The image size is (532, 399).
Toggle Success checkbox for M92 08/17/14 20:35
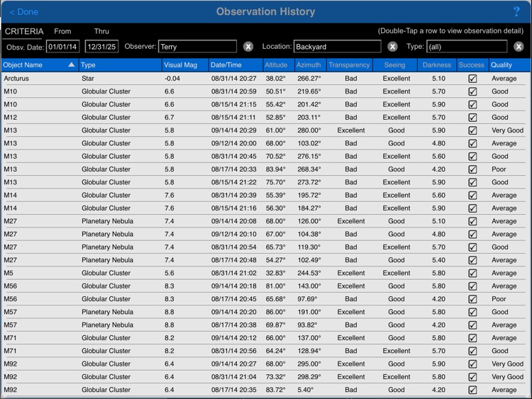(x=472, y=390)
